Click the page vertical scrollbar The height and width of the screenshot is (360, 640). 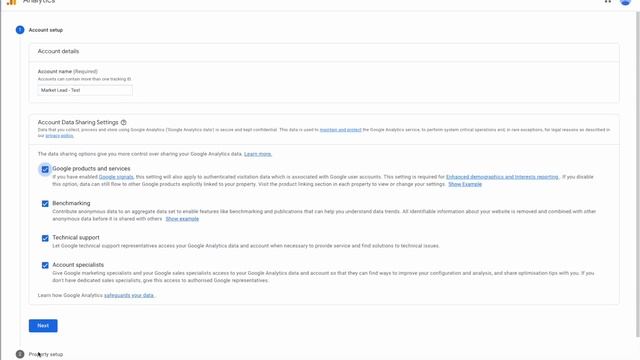(638, 173)
